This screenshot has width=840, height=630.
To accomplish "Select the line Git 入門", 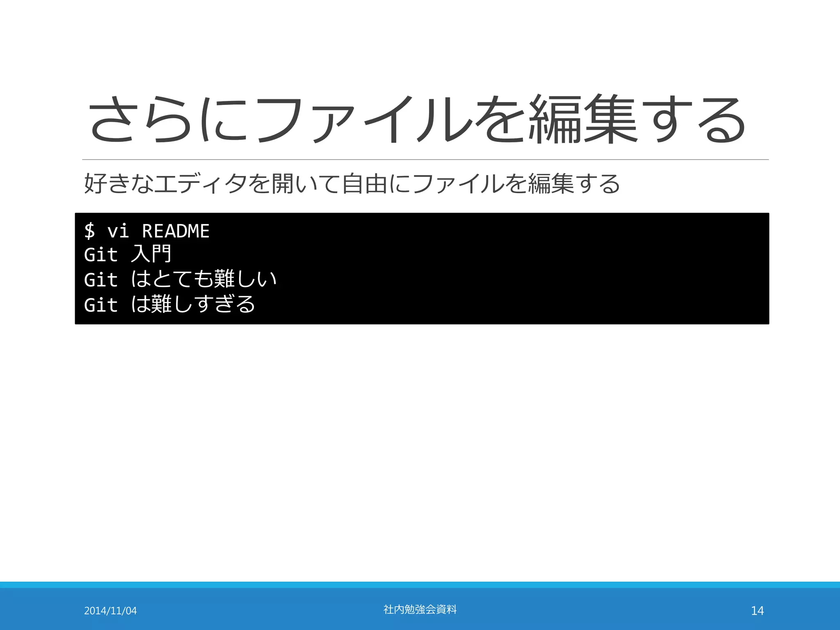I will [x=128, y=254].
